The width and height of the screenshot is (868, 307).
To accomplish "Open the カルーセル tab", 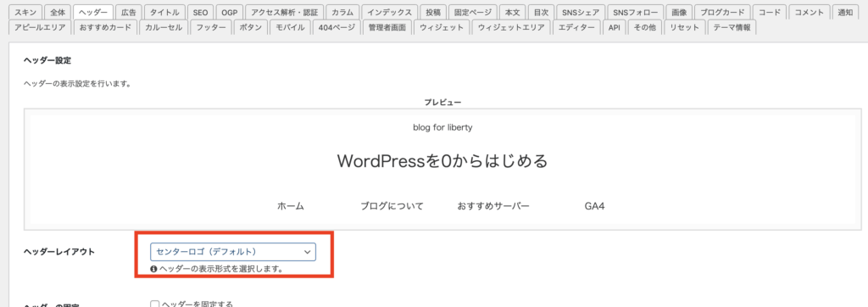I will tap(164, 28).
